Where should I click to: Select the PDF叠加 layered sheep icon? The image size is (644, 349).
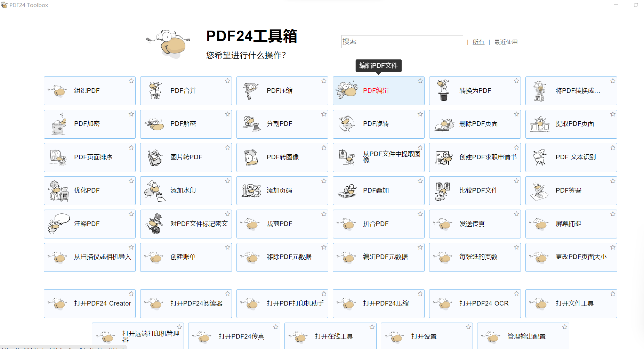tap(347, 191)
